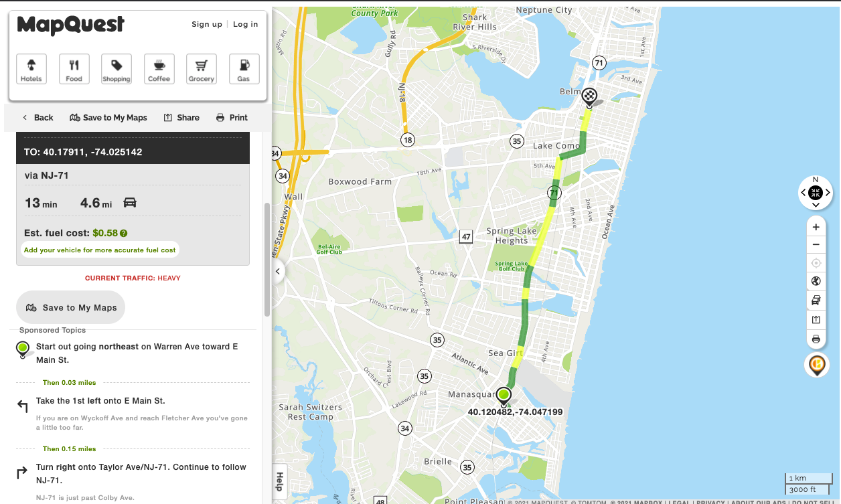Screen dimensions: 841x504
Task: Click the green start marker on map
Action: (504, 396)
